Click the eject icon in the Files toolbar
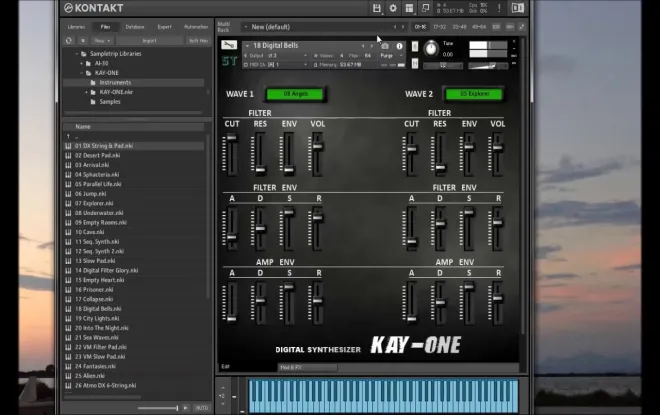The image size is (660, 415). 82,40
